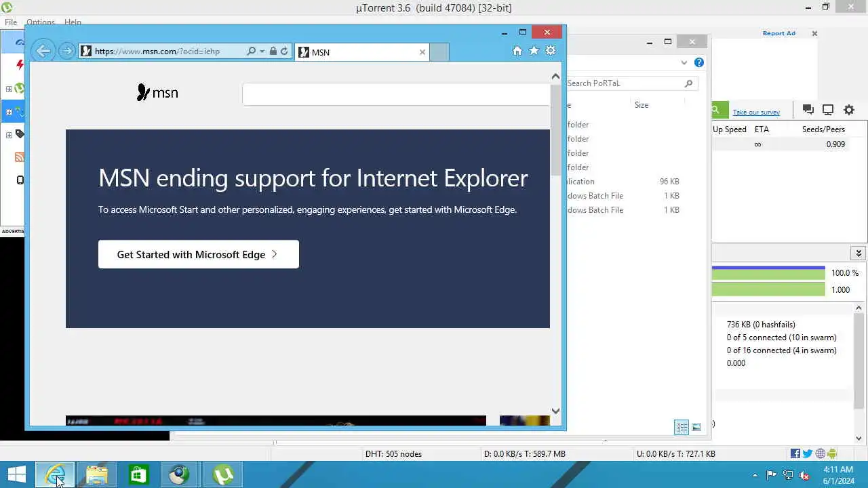Click the download speed status D: 0.0 KB/s
This screenshot has height=488, width=868.
click(524, 454)
